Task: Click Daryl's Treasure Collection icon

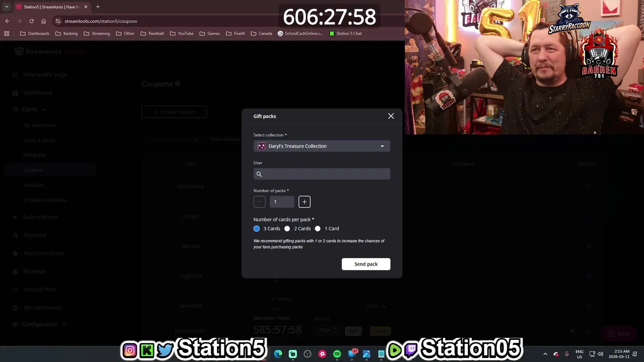Action: tap(262, 146)
